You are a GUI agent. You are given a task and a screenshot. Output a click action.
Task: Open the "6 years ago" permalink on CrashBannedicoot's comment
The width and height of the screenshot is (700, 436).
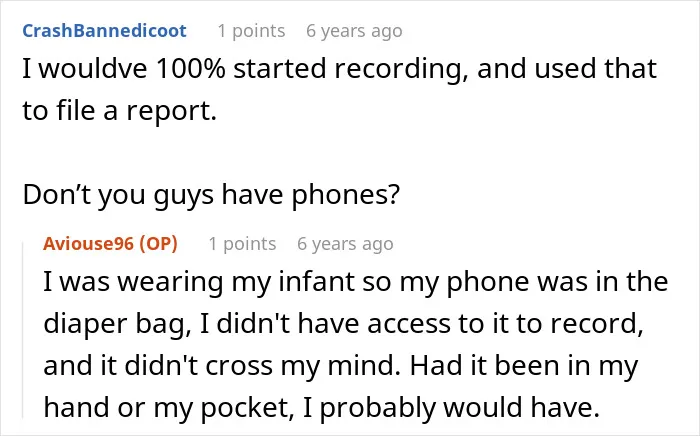pos(354,31)
